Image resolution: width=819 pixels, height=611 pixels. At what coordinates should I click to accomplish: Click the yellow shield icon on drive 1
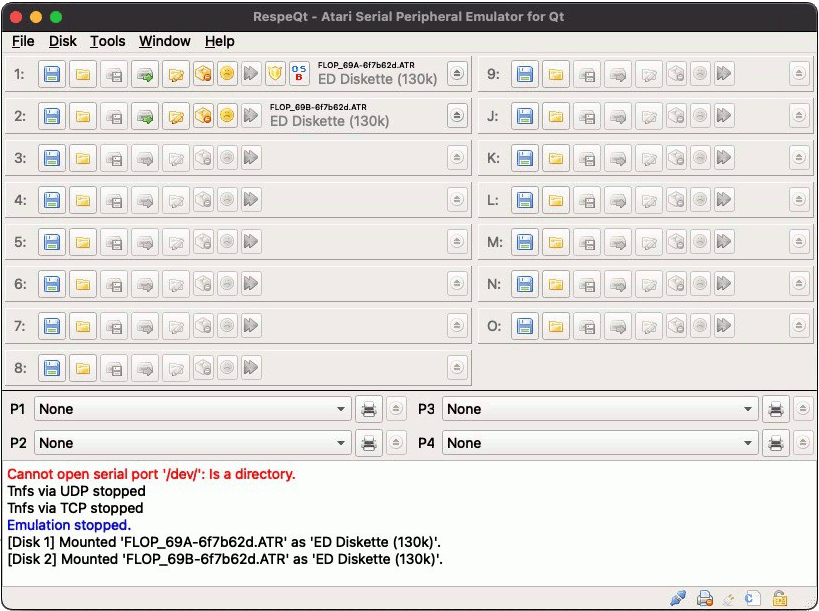point(275,74)
